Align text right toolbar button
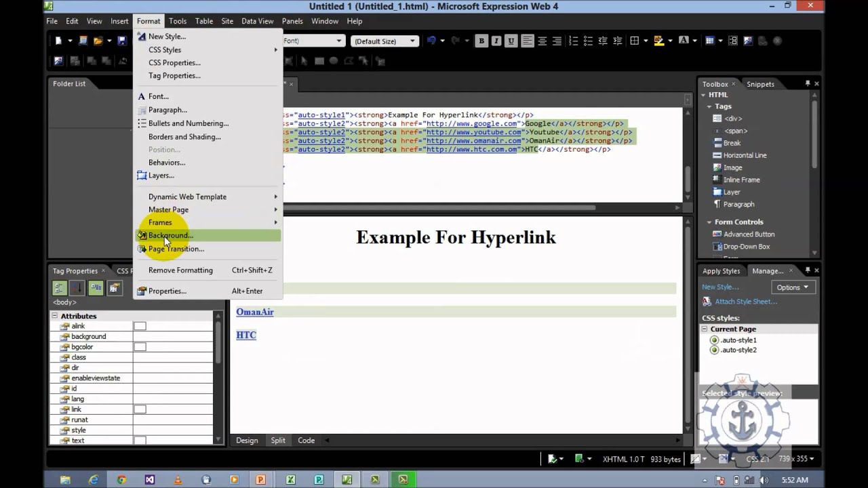The height and width of the screenshot is (488, 868). pos(557,41)
